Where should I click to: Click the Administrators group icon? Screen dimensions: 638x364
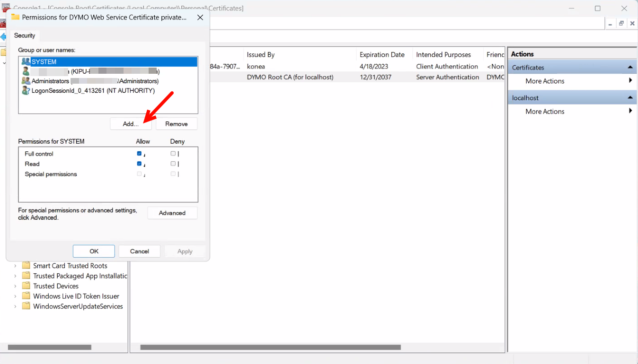tap(26, 81)
